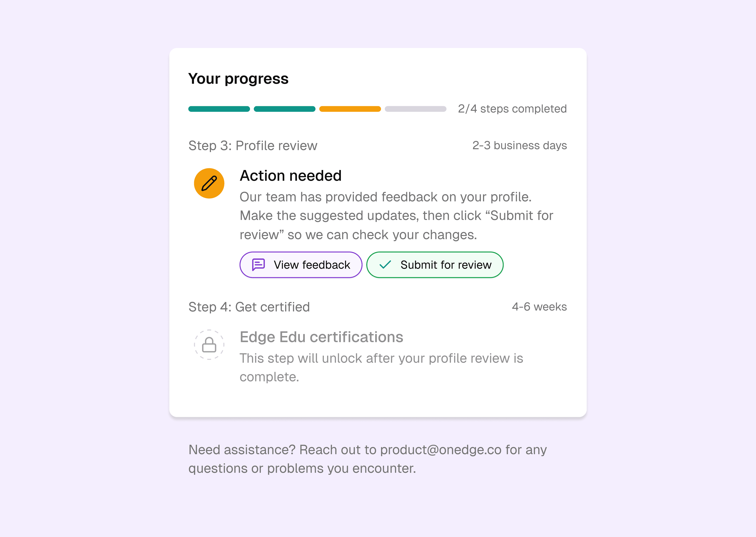Select the Step 3: Profile review label

pos(253,145)
